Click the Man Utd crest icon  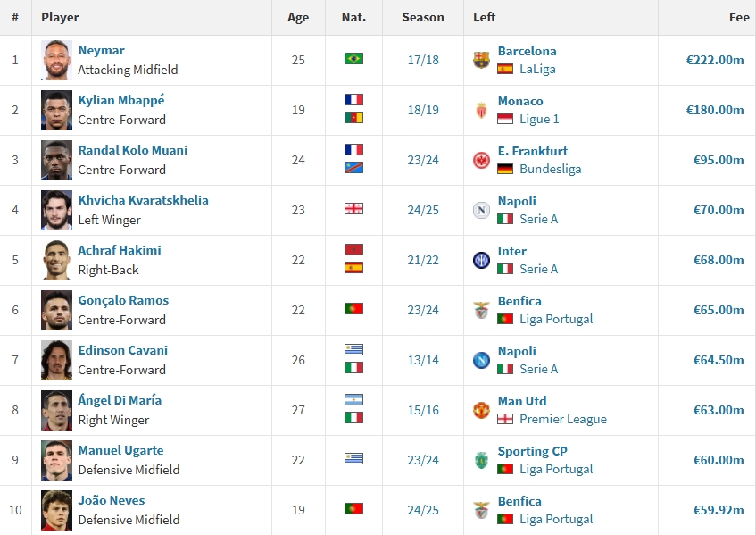[482, 410]
